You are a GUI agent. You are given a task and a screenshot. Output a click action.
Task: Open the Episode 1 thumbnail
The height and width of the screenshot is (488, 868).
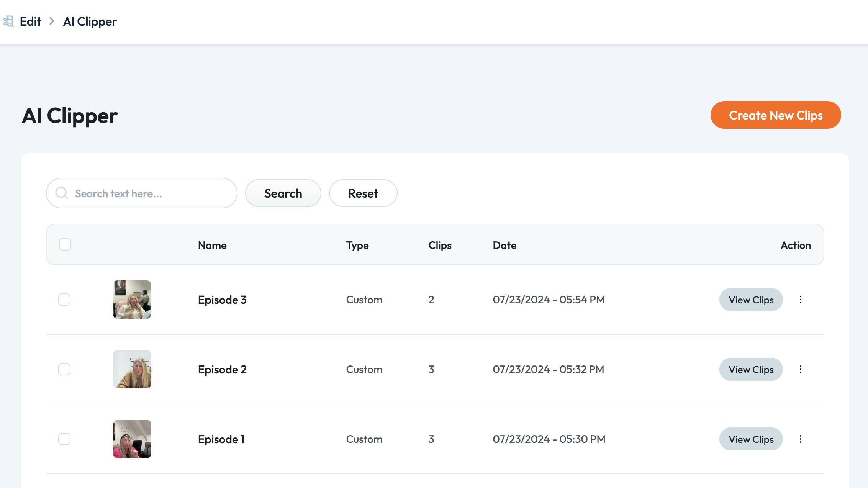(x=132, y=439)
